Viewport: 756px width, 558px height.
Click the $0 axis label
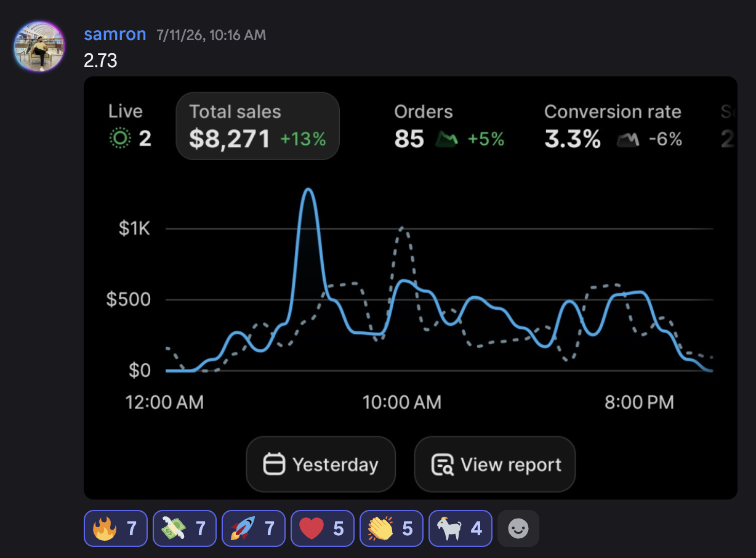(139, 371)
